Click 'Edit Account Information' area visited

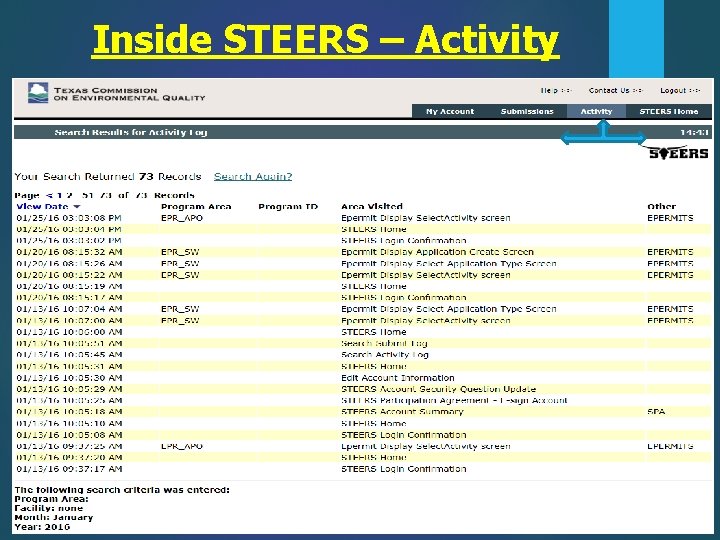(x=398, y=378)
